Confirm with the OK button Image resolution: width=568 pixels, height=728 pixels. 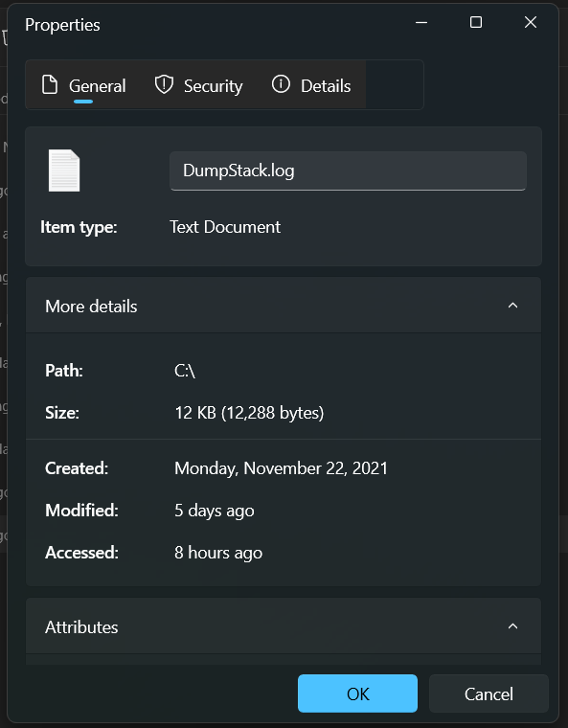[x=357, y=694]
